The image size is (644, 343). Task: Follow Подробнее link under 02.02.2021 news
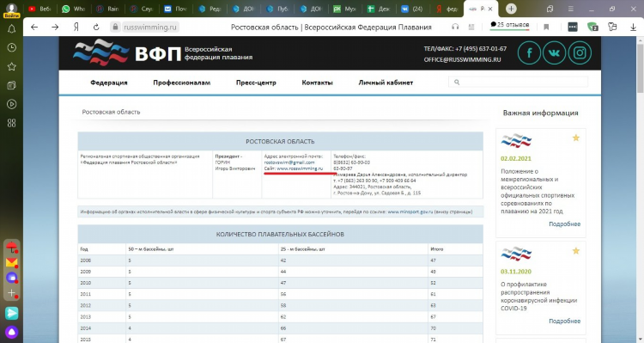pos(565,224)
